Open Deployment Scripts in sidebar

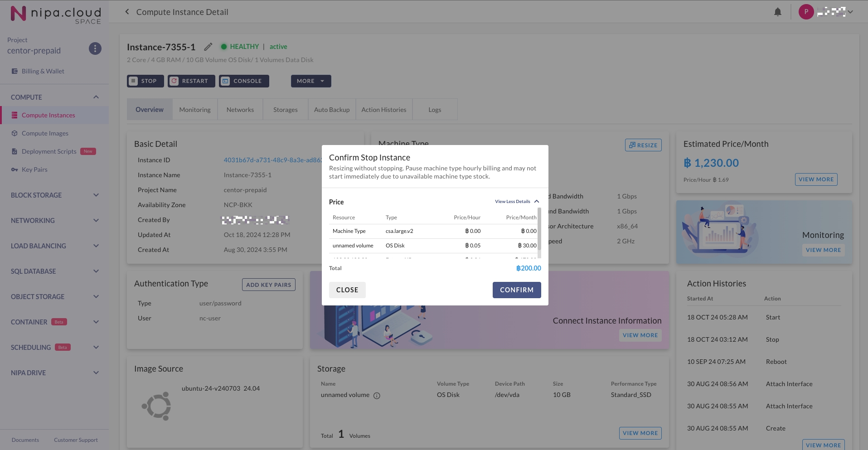click(49, 151)
